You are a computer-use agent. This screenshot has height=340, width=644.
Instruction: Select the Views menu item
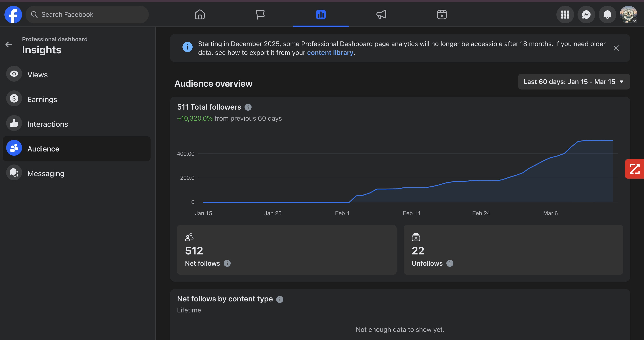[x=37, y=75]
